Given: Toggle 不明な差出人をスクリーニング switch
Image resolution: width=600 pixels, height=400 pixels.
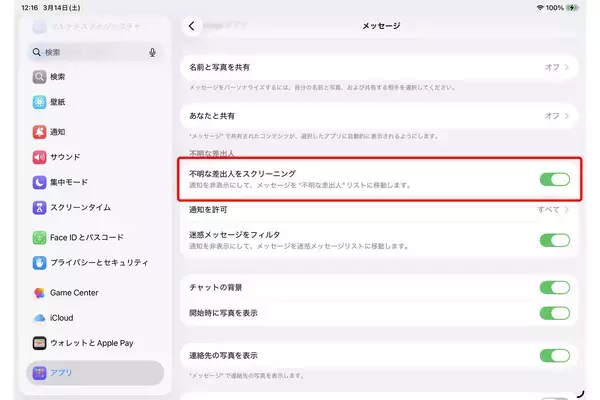Looking at the screenshot, I should coord(555,179).
